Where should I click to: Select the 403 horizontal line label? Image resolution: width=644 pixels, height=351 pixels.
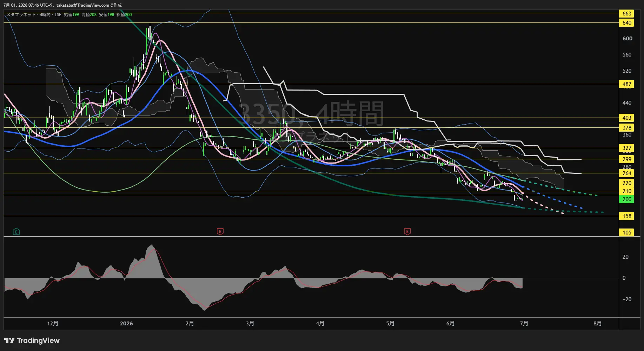pos(627,118)
